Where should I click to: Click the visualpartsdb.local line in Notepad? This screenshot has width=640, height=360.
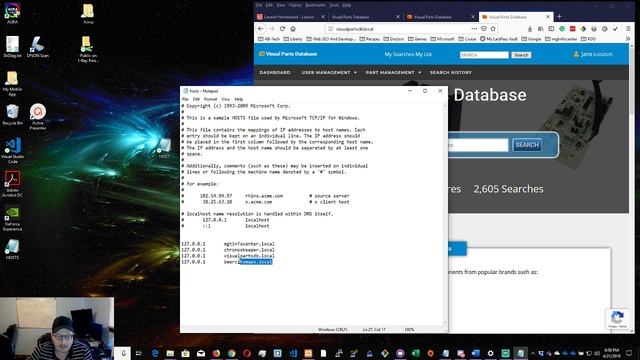tap(228, 256)
